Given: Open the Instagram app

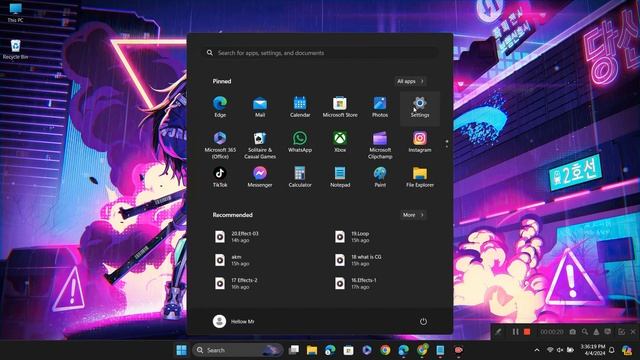Looking at the screenshot, I should [420, 142].
